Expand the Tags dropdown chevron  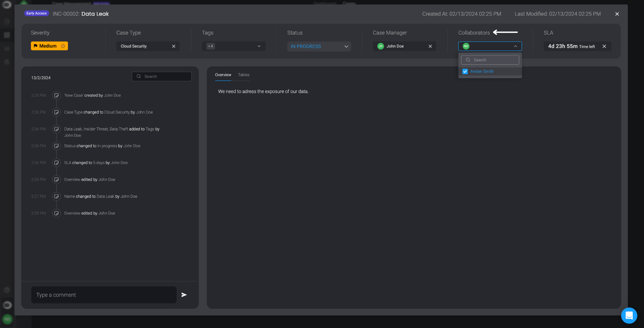pyautogui.click(x=259, y=46)
